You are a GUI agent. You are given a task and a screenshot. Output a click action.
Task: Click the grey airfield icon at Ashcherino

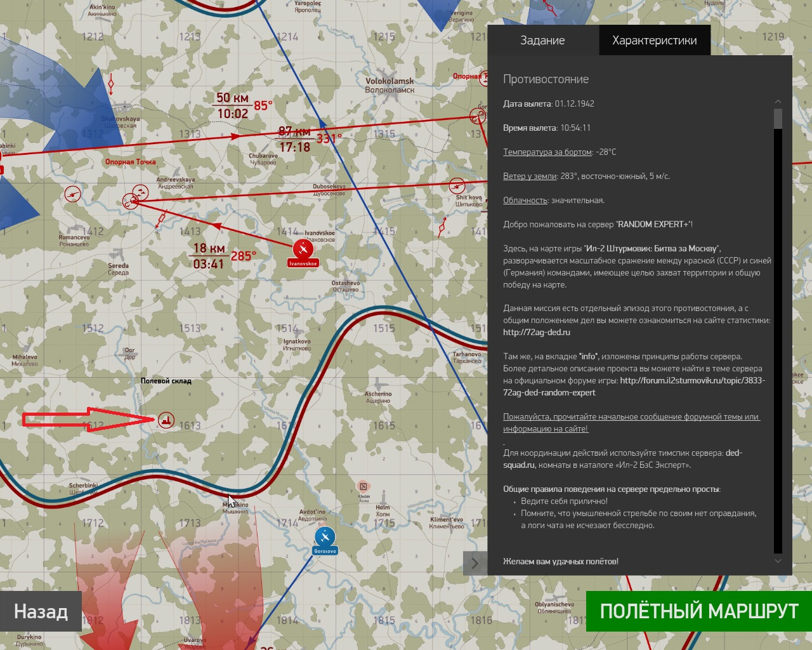[x=378, y=383]
